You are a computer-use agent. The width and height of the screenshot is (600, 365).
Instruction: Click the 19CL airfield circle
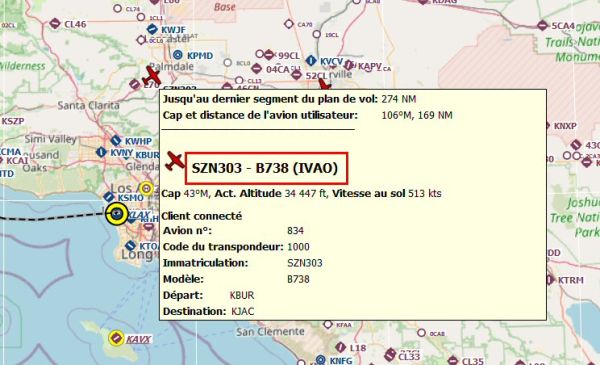pyautogui.click(x=316, y=34)
